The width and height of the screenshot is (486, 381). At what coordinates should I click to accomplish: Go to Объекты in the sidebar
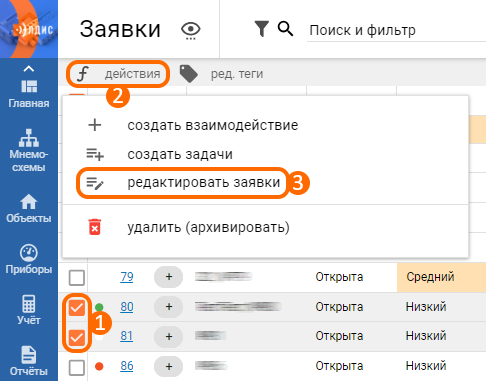click(x=29, y=208)
